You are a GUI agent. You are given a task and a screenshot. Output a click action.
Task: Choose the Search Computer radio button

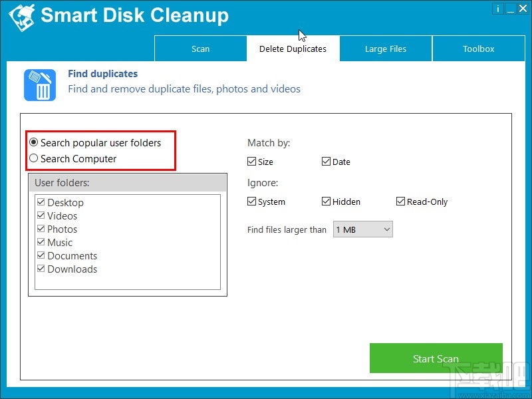(x=34, y=158)
